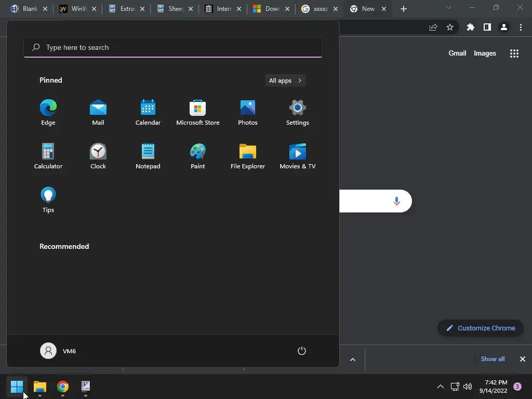The image size is (532, 399).
Task: Open Gmail link on New Tab
Action: pos(457,54)
